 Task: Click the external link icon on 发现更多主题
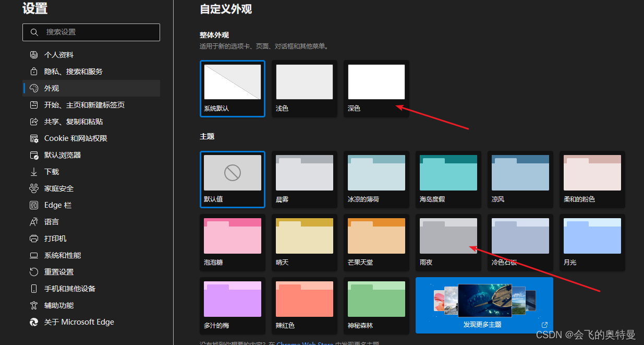545,325
